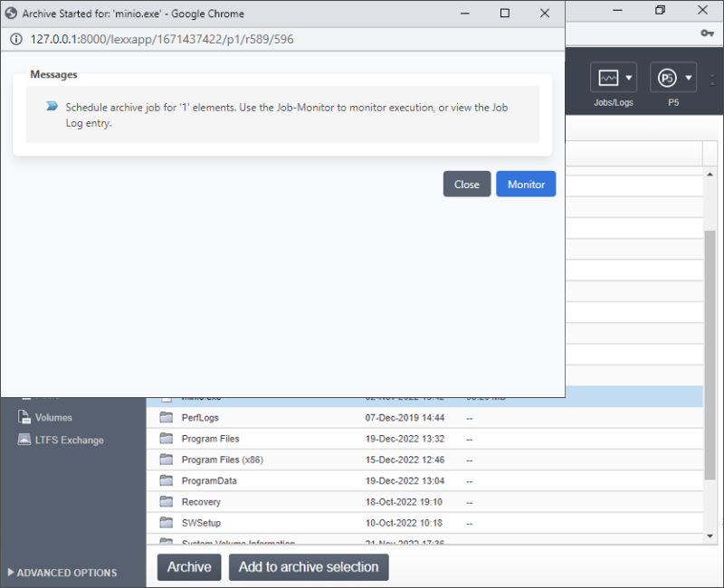Select the ProgramData folder name
This screenshot has height=588, width=724.
pos(209,481)
